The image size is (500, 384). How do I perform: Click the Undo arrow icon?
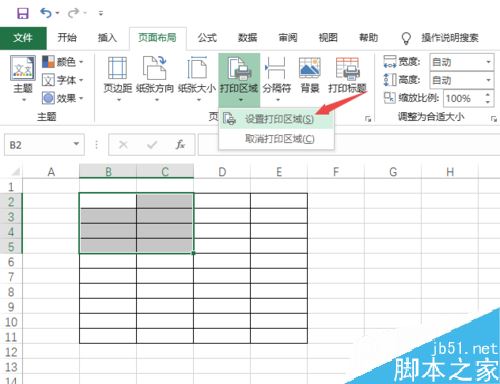coord(46,13)
